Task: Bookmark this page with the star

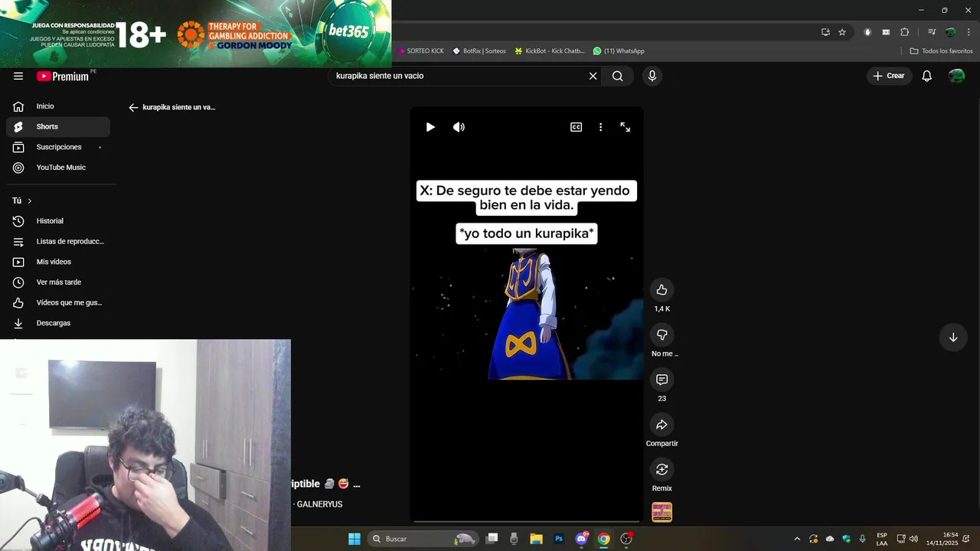Action: (x=842, y=32)
